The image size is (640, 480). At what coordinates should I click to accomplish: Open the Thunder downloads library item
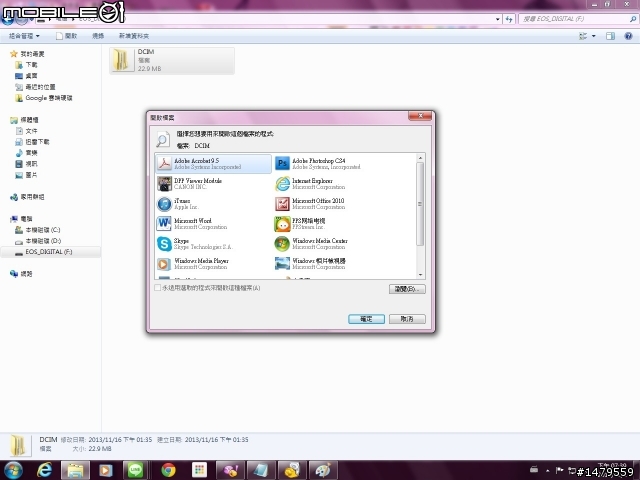click(32, 142)
